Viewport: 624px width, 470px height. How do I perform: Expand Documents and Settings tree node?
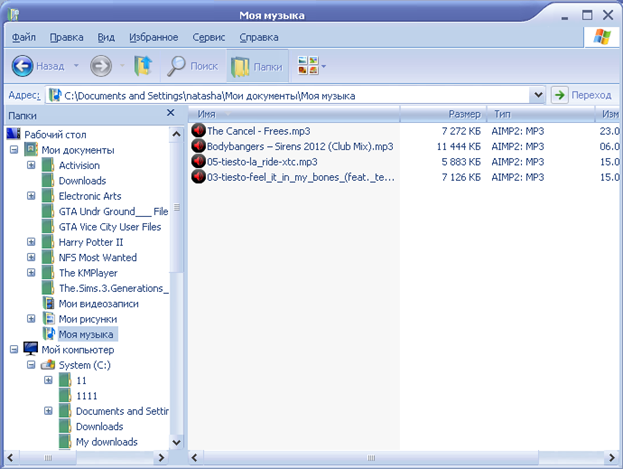point(48,411)
